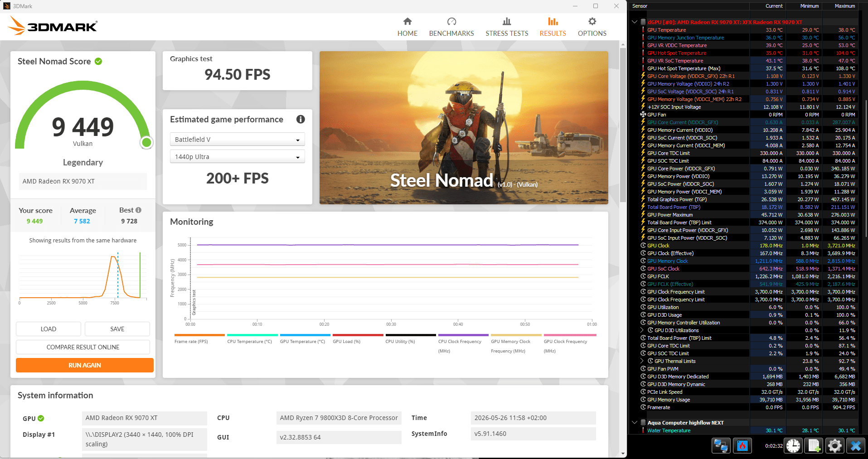Viewport: 868px width, 459px height.
Task: Switch to the STRESS TESTS tab
Action: [x=507, y=27]
